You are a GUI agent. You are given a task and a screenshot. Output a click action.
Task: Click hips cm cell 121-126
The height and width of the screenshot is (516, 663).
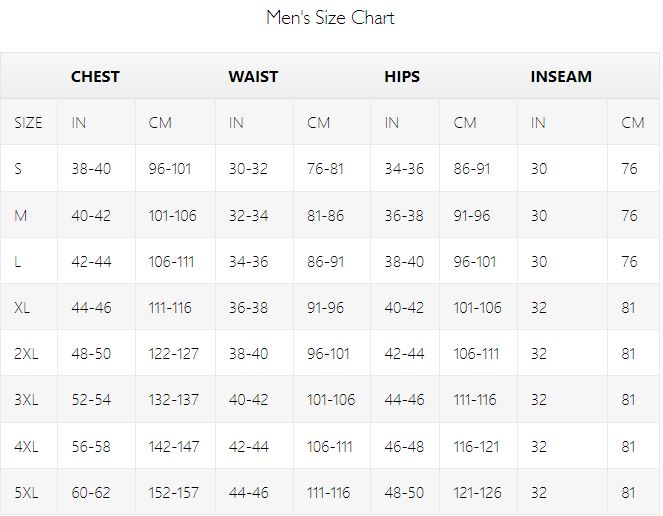[x=477, y=492]
